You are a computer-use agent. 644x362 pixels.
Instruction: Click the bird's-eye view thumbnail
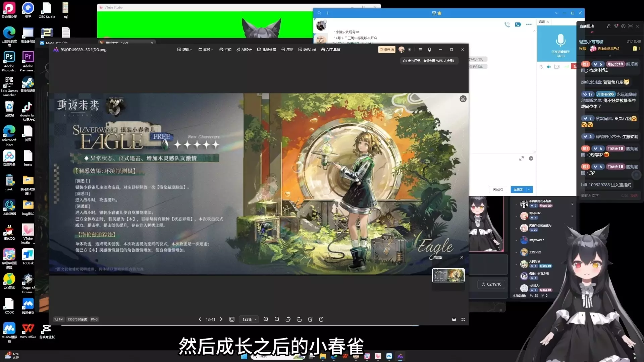coord(448,276)
